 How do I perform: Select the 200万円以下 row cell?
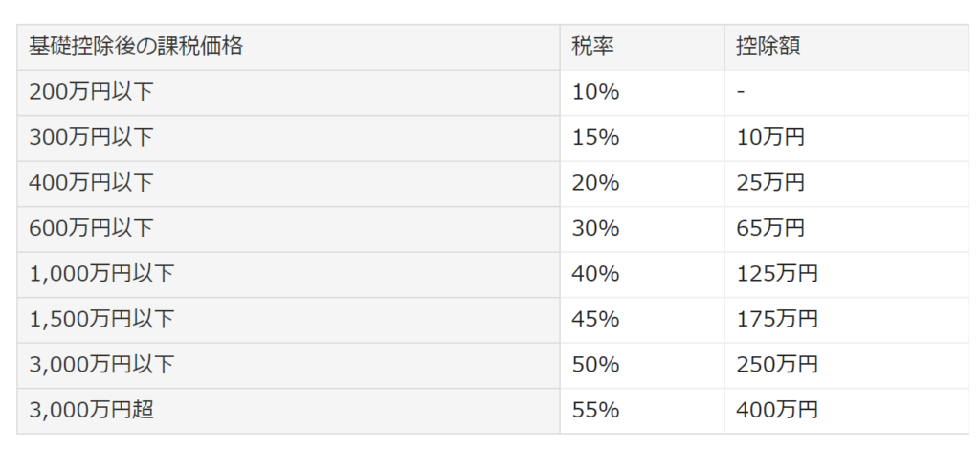288,93
